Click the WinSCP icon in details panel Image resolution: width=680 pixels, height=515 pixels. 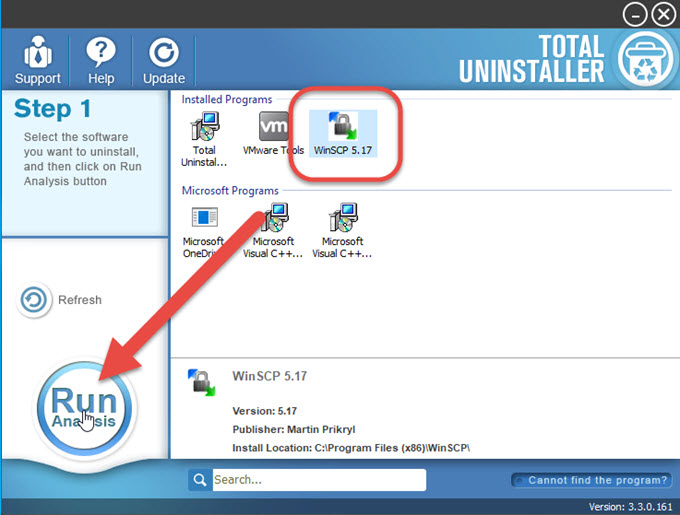(x=201, y=382)
